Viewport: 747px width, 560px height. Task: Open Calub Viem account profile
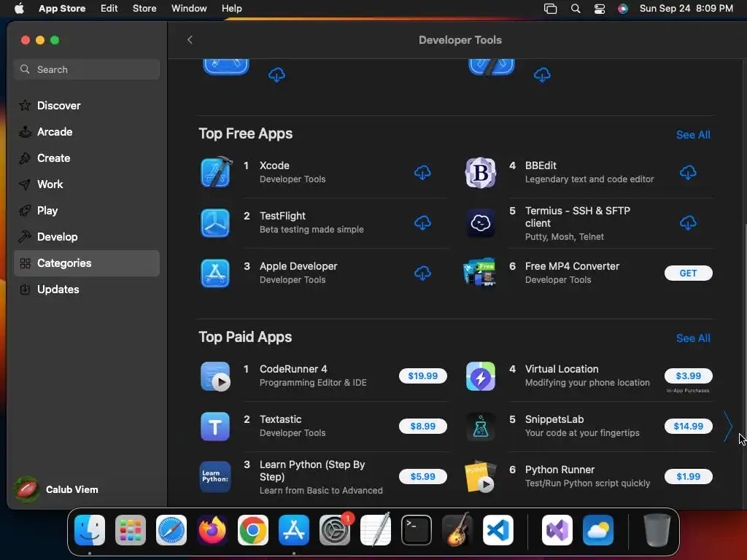[56, 489]
